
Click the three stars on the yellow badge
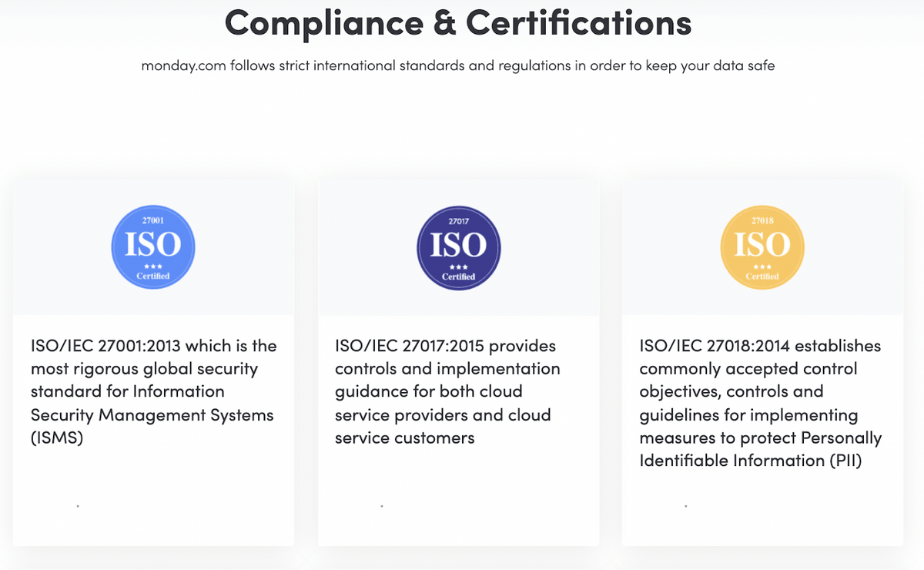762,267
